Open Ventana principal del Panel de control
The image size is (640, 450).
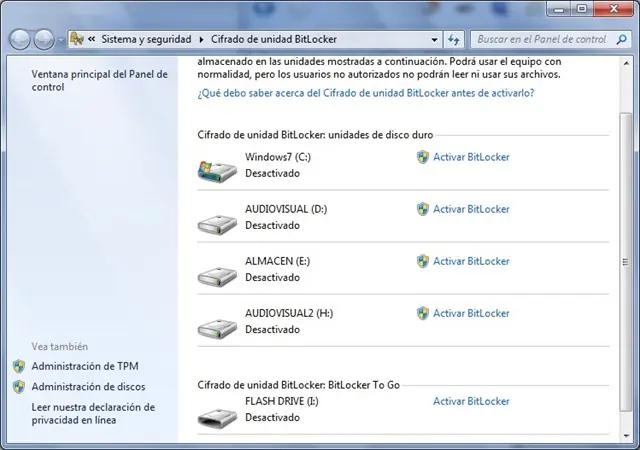click(100, 80)
